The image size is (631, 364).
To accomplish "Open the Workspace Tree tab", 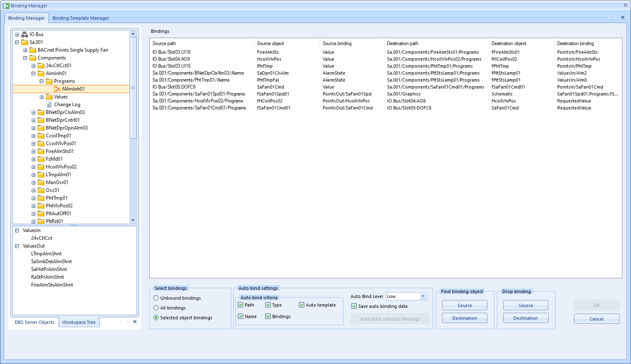I will coord(79,322).
